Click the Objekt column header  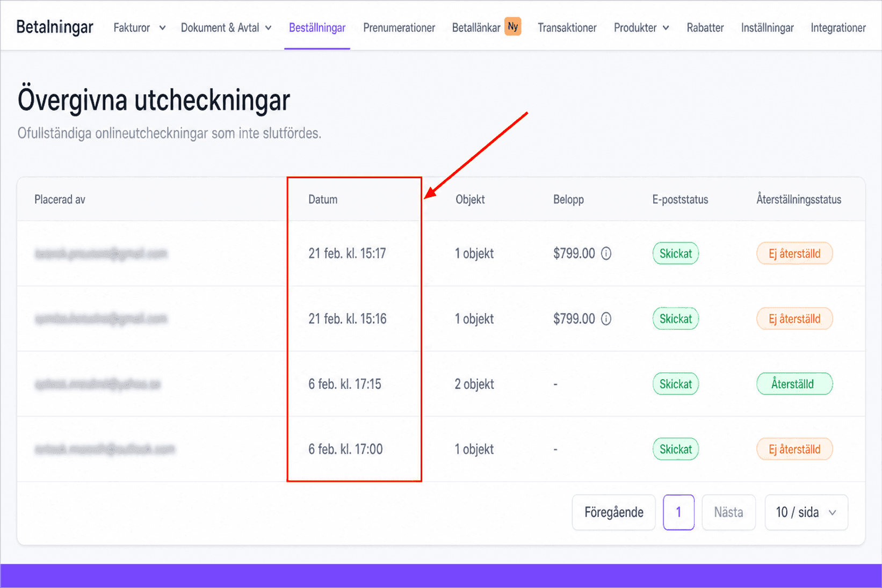point(470,200)
